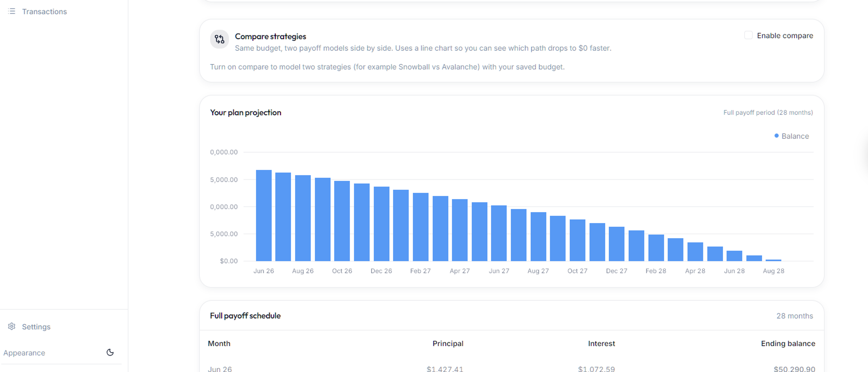Screen dimensions: 868x372
Task: Click the Your plan projection title
Action: click(245, 113)
